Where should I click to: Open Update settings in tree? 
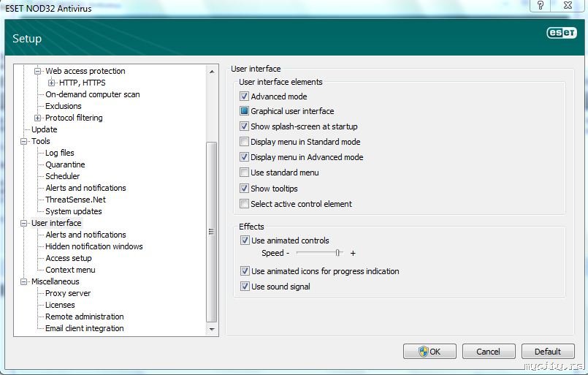(x=45, y=129)
